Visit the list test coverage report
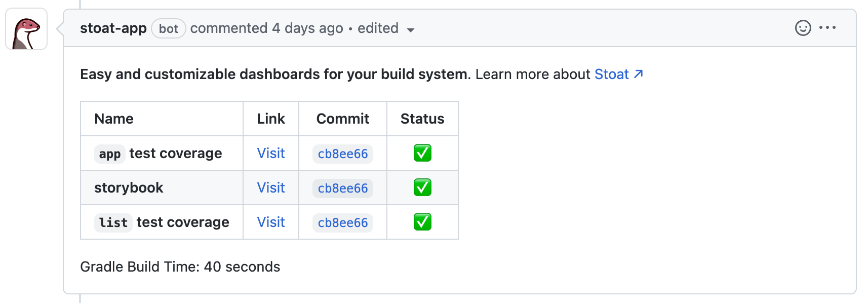 click(271, 222)
